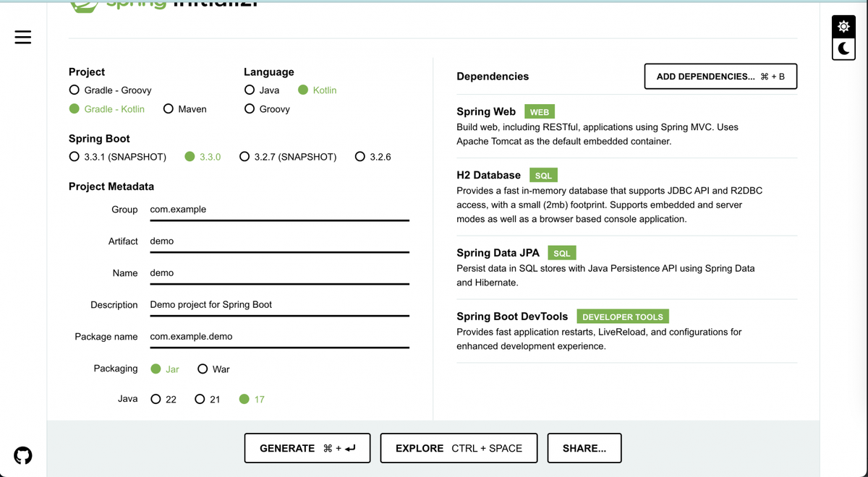Click the WEB tag badge
The image size is (868, 477).
click(x=540, y=112)
